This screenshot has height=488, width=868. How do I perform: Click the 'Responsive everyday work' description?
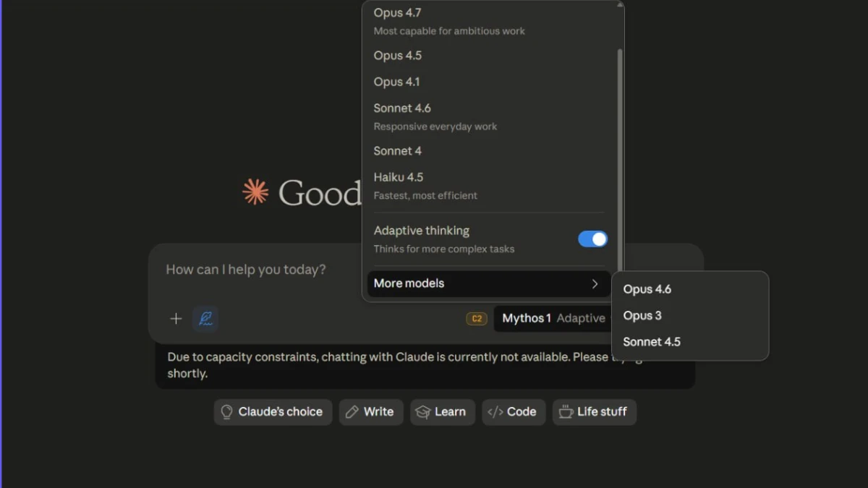pos(435,127)
